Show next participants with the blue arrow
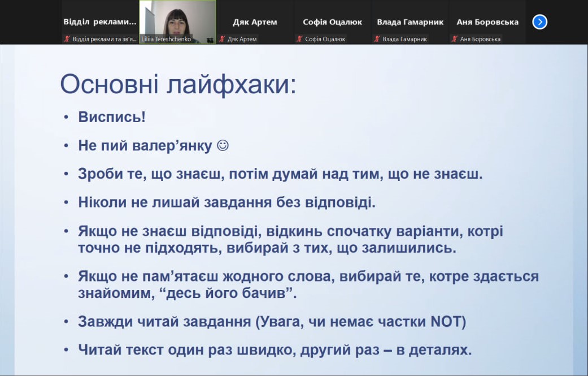Image resolution: width=588 pixels, height=376 pixels. (x=539, y=22)
